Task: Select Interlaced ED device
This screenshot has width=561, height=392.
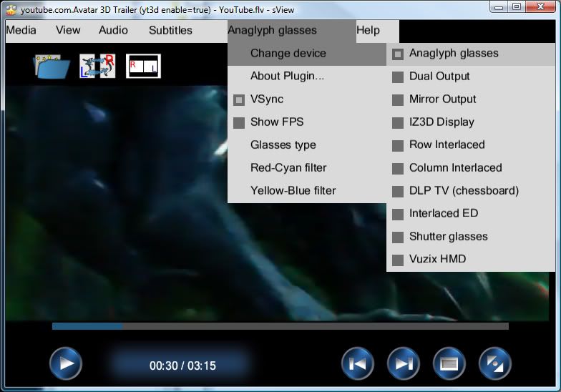Action: click(x=471, y=214)
